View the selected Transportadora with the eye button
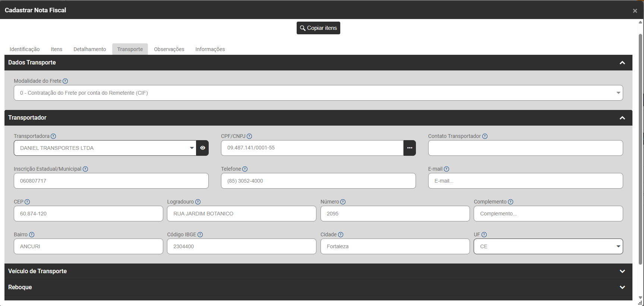Image resolution: width=644 pixels, height=306 pixels. [202, 148]
